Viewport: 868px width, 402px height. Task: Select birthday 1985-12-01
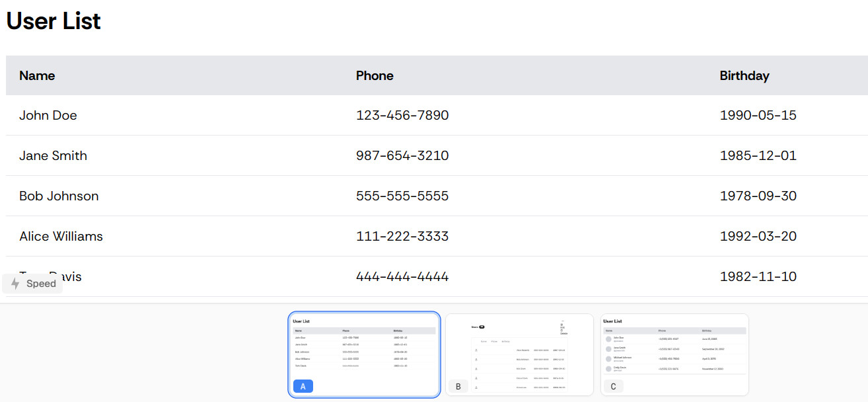pos(758,155)
